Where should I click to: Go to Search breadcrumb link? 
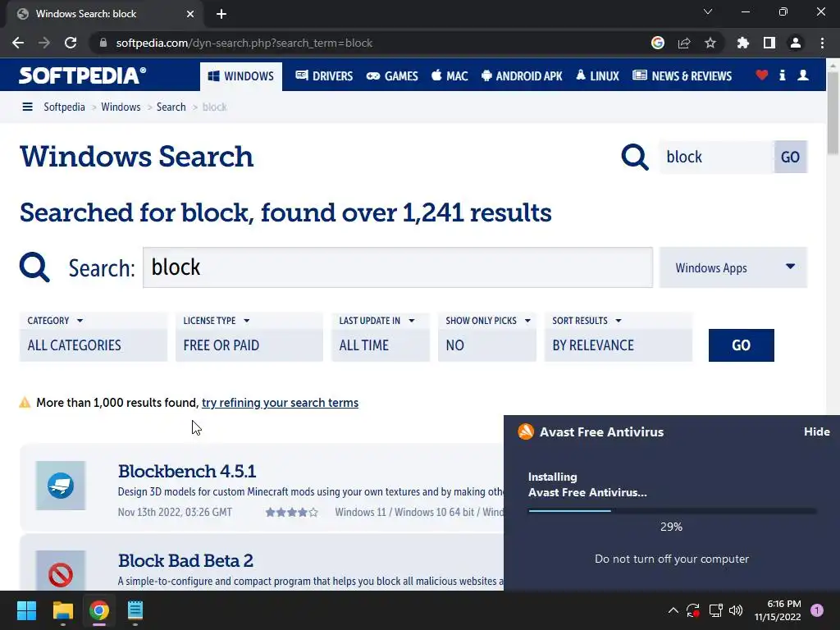pos(171,107)
